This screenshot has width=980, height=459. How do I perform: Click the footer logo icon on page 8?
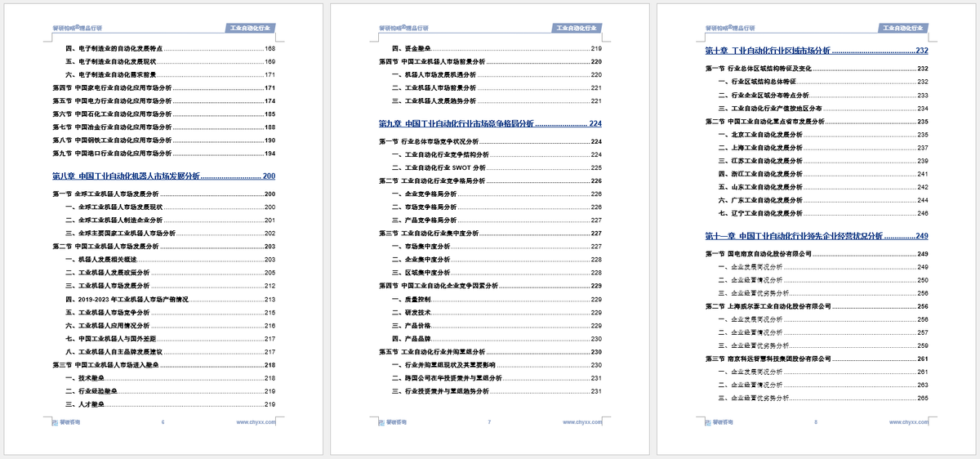708,423
